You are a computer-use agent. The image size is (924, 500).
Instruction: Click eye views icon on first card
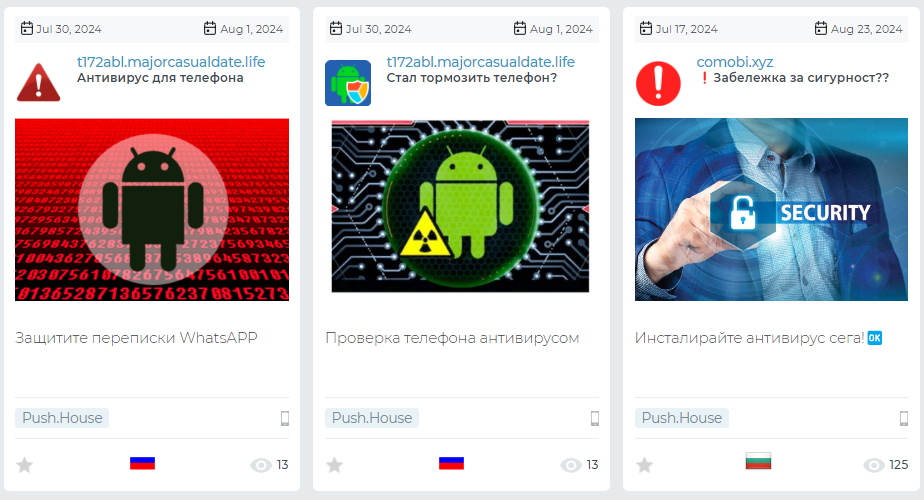click(260, 465)
